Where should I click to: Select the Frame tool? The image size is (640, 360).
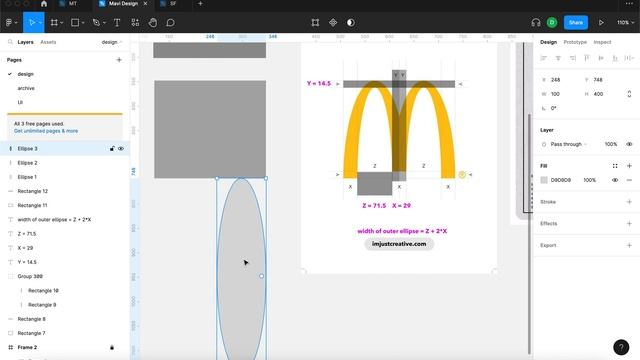[54, 23]
